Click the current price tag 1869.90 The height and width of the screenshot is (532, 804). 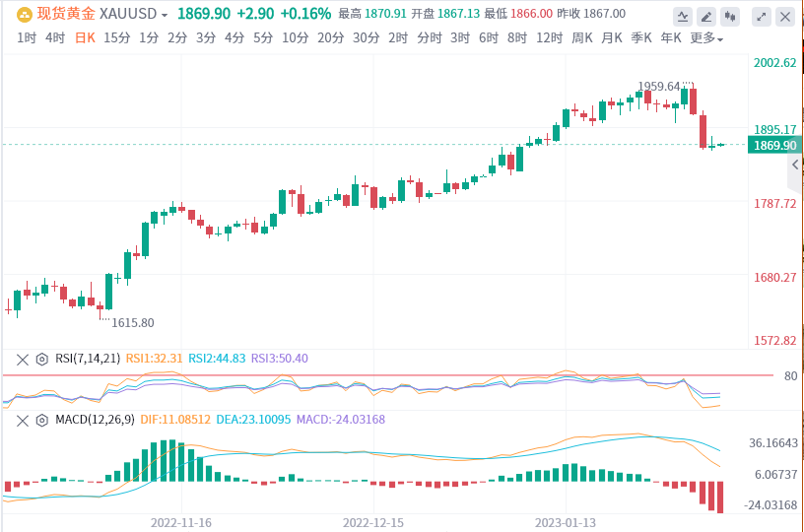pyautogui.click(x=774, y=145)
